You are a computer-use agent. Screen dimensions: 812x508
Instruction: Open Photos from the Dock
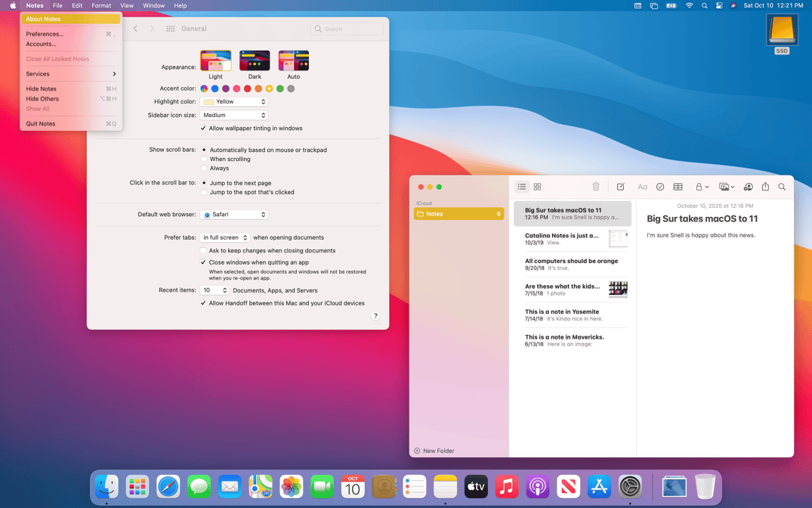coord(291,487)
